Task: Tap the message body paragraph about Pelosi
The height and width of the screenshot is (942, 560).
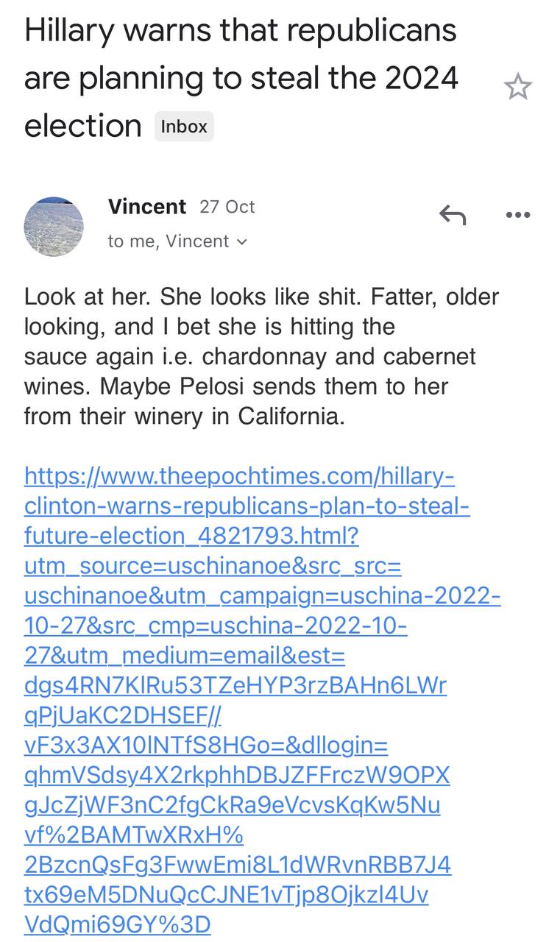Action: point(262,356)
